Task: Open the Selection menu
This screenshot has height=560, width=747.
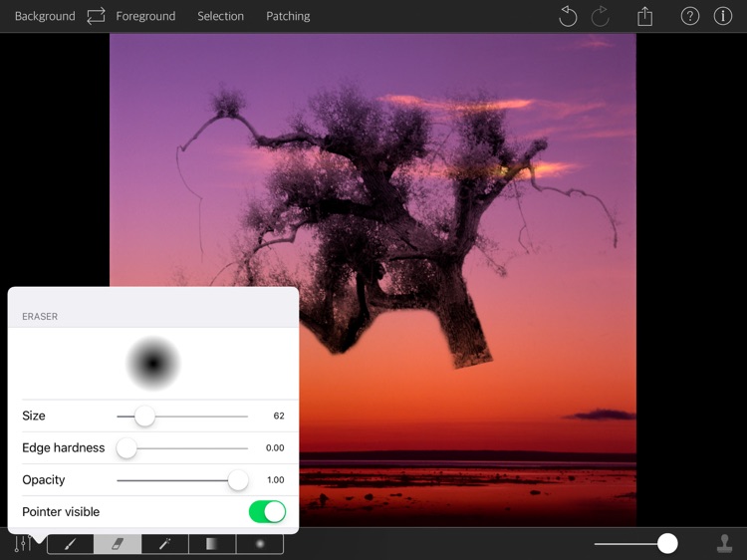Action: (x=220, y=16)
